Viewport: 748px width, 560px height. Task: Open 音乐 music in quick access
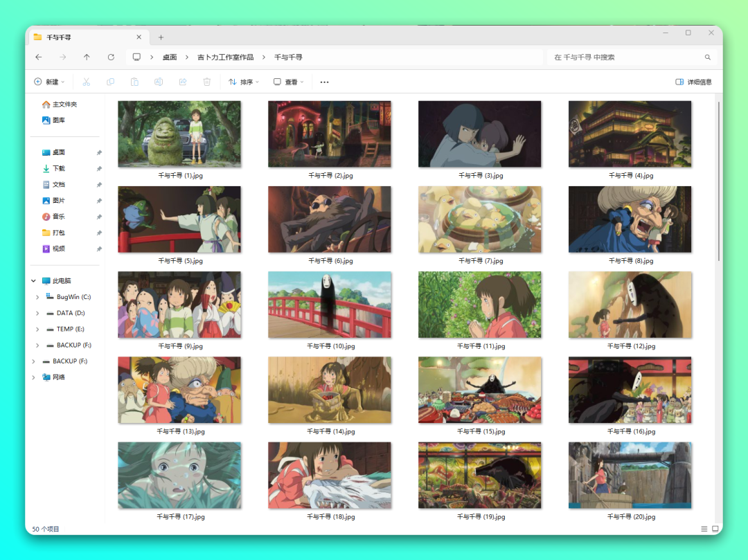(53, 217)
